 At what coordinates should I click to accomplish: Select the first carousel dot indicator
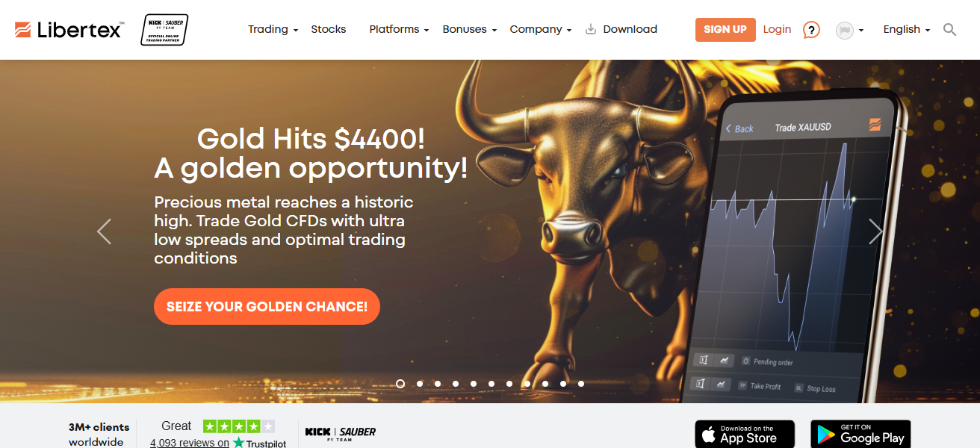(400, 384)
